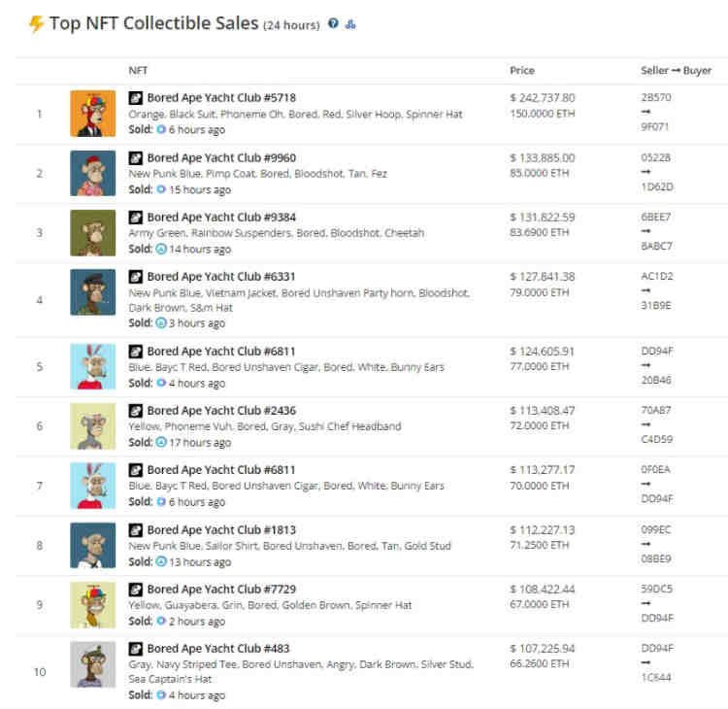Click the Price column header

[522, 71]
